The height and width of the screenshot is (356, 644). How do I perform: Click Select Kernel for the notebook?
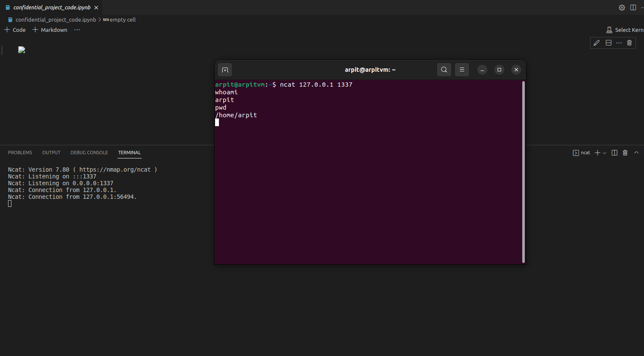tap(627, 30)
